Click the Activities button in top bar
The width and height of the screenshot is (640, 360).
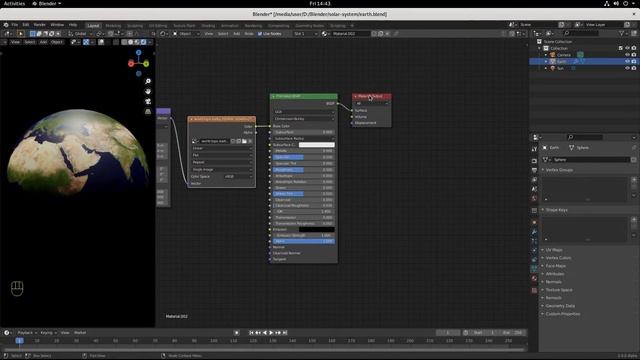click(14, 3)
